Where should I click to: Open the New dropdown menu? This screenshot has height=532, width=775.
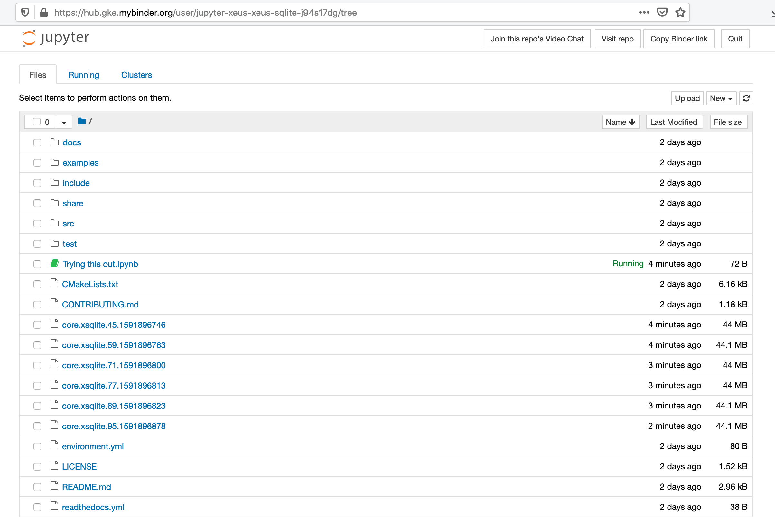(x=721, y=98)
